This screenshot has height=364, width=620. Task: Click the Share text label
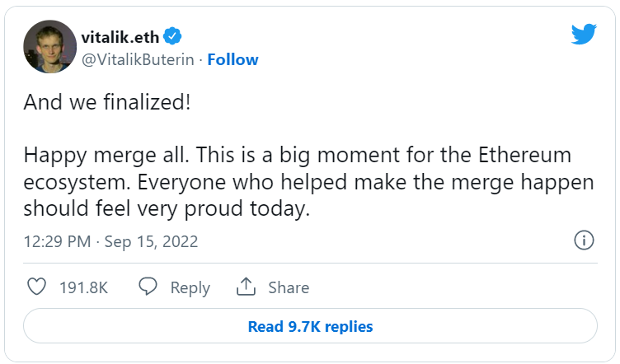click(x=289, y=287)
